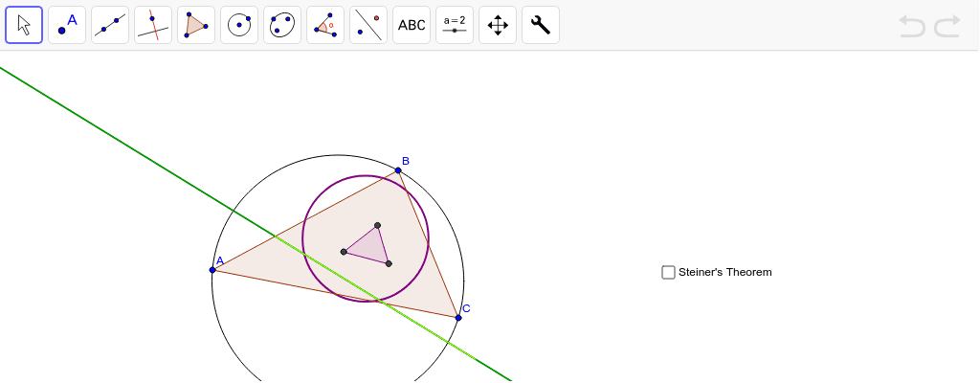The width and height of the screenshot is (980, 383).
Task: Click the top vertex of the small purple triangle
Action: click(377, 225)
